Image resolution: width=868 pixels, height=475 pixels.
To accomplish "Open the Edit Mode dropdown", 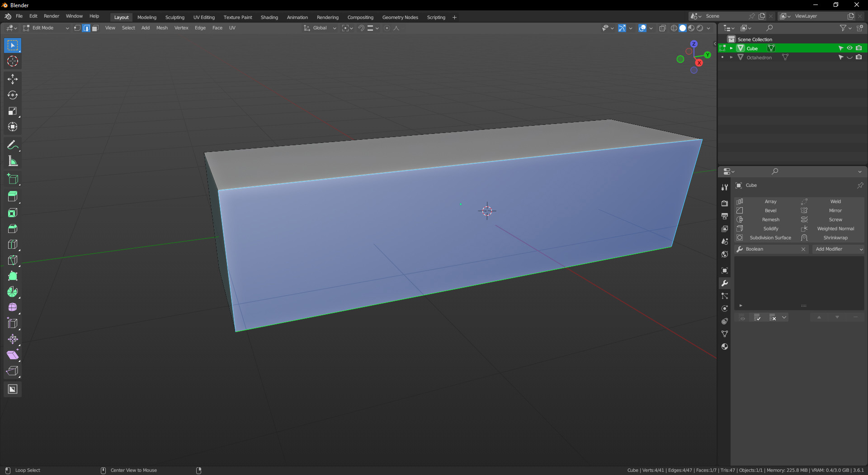I will (x=46, y=28).
